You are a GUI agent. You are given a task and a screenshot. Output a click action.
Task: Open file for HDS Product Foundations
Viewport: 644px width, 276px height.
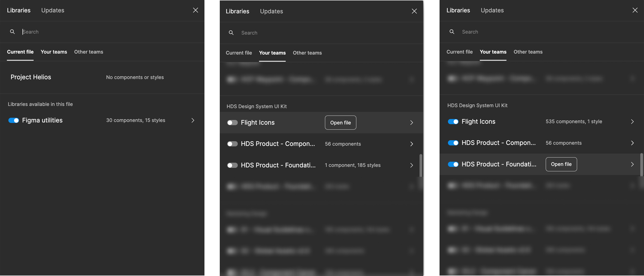[x=562, y=164]
